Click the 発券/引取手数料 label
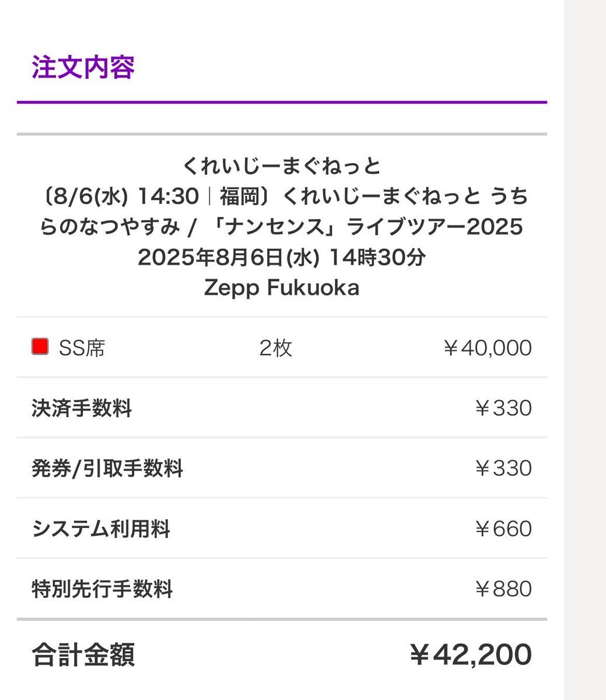This screenshot has width=606, height=700. (x=107, y=468)
